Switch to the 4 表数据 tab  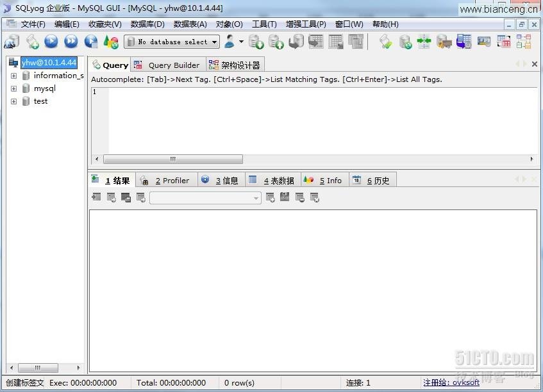point(272,180)
